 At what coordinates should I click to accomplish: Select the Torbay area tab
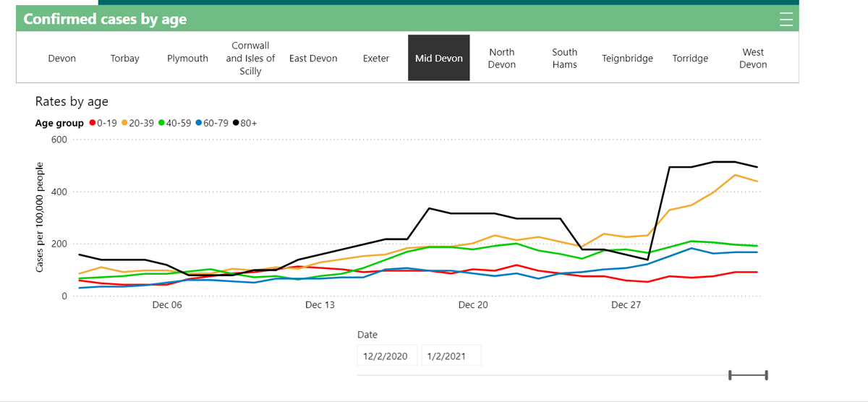(125, 59)
